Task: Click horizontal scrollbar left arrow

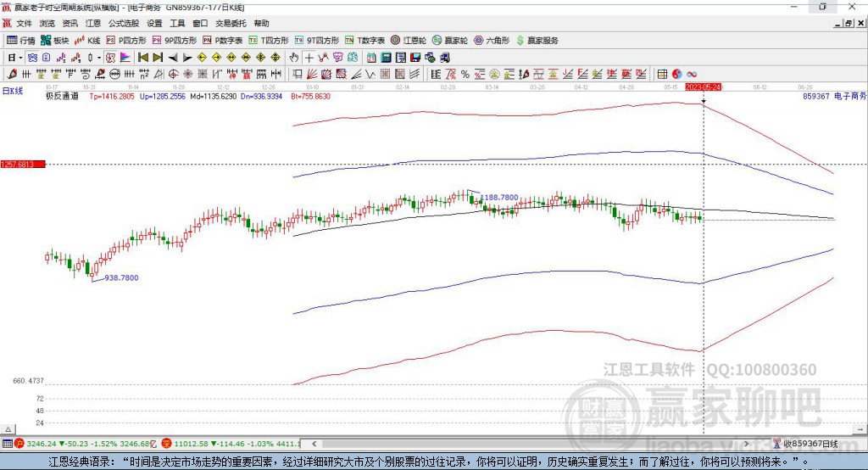Action: [x=314, y=444]
